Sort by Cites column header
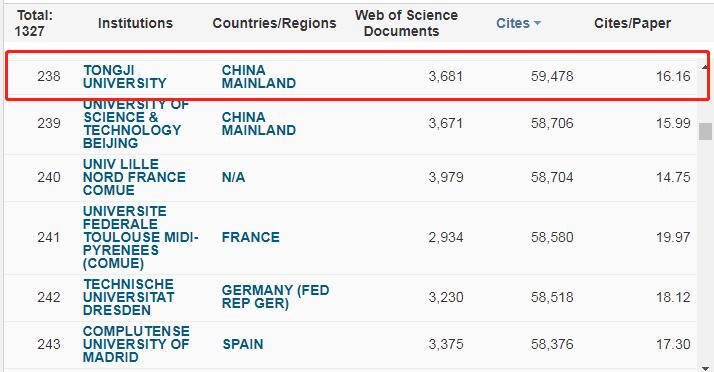This screenshot has height=372, width=714. [513, 23]
